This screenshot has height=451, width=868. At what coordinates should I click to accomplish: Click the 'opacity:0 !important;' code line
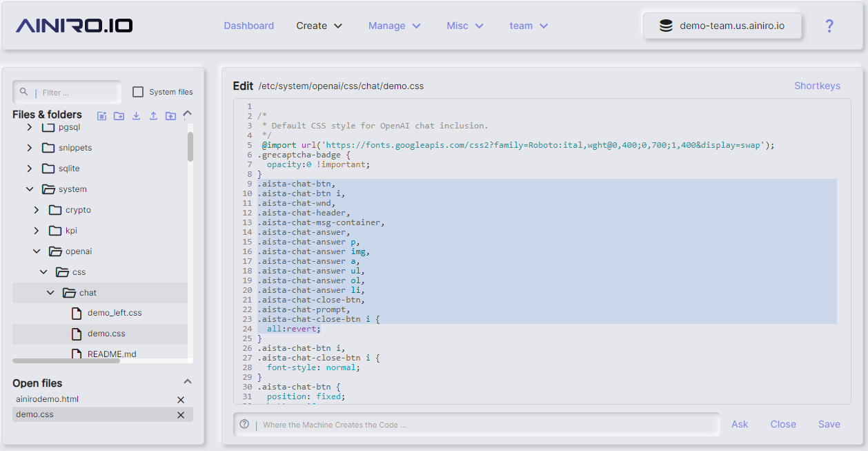point(318,164)
